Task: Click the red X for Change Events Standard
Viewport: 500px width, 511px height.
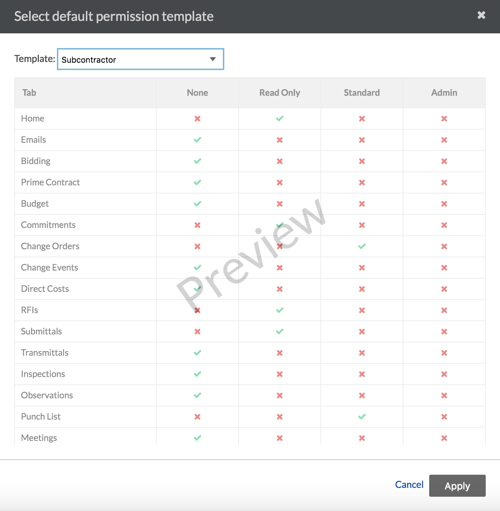Action: pos(362,268)
